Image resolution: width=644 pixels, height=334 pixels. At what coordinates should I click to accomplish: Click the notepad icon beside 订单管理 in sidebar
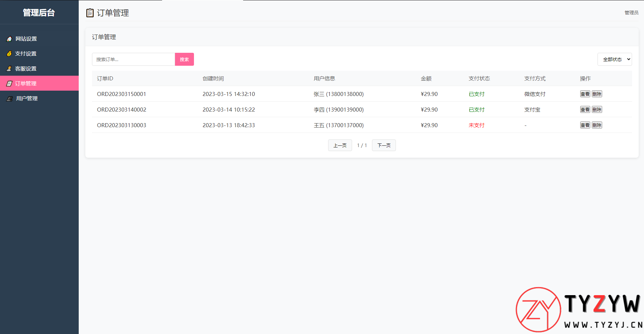[9, 84]
